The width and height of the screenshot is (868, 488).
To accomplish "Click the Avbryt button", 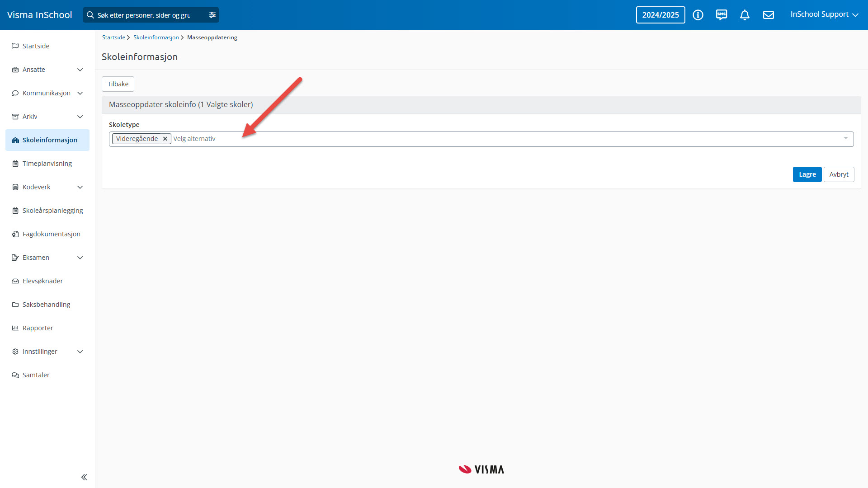I will tap(839, 174).
